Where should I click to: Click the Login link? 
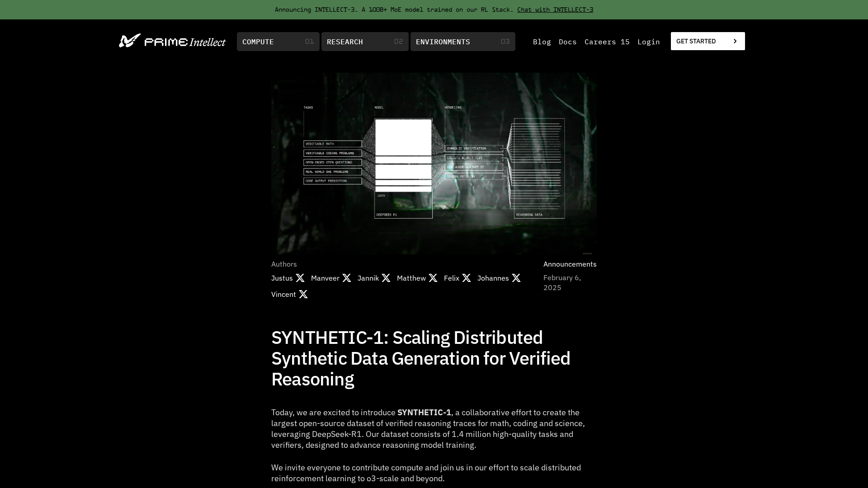648,42
